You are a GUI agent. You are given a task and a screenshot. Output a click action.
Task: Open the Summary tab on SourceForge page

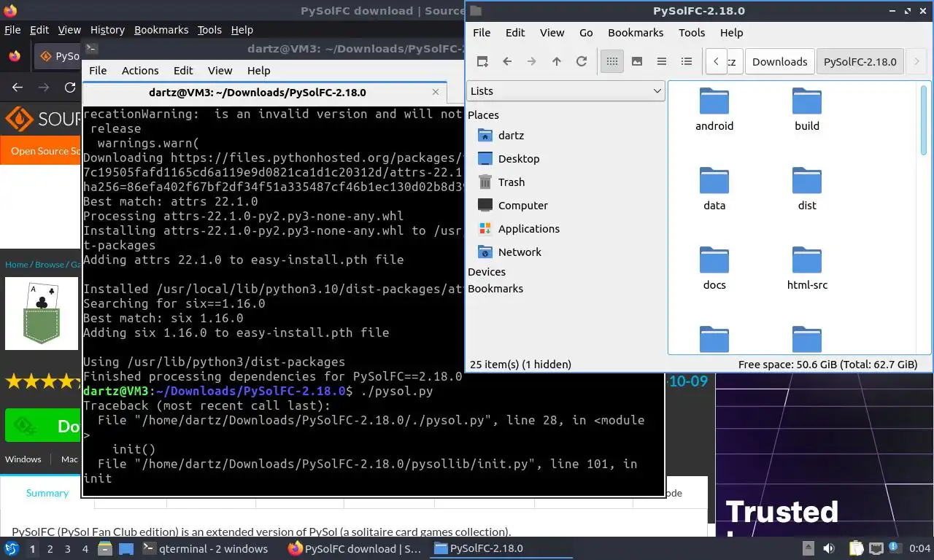[x=47, y=493]
